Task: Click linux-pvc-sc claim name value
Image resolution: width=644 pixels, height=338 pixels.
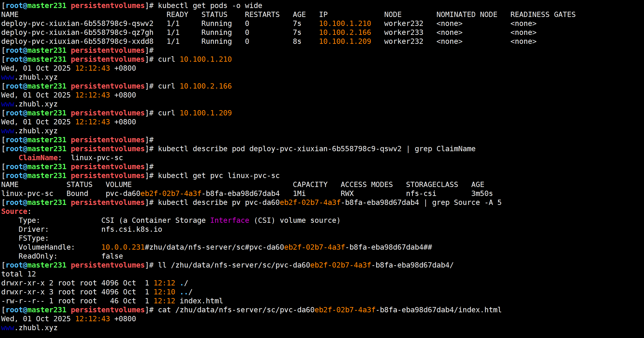Action: (x=97, y=158)
